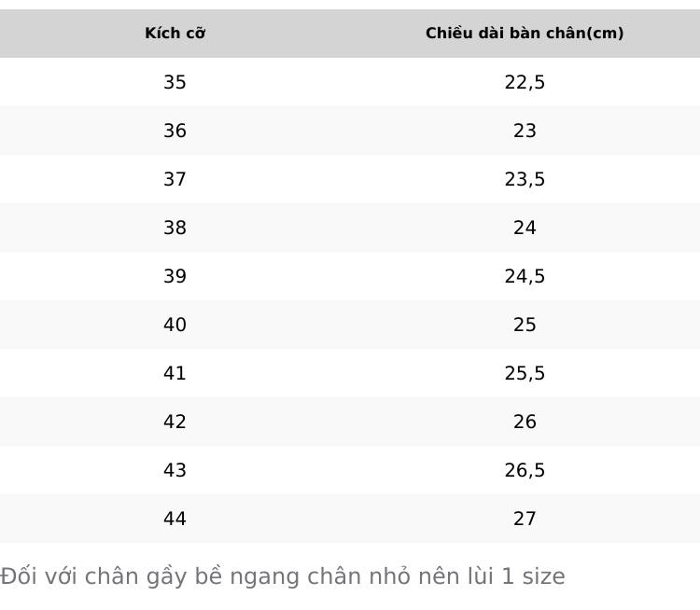Screen dimensions: 700x610
Task: Click the note about 'lùi 1 size'
Action: coord(283,576)
